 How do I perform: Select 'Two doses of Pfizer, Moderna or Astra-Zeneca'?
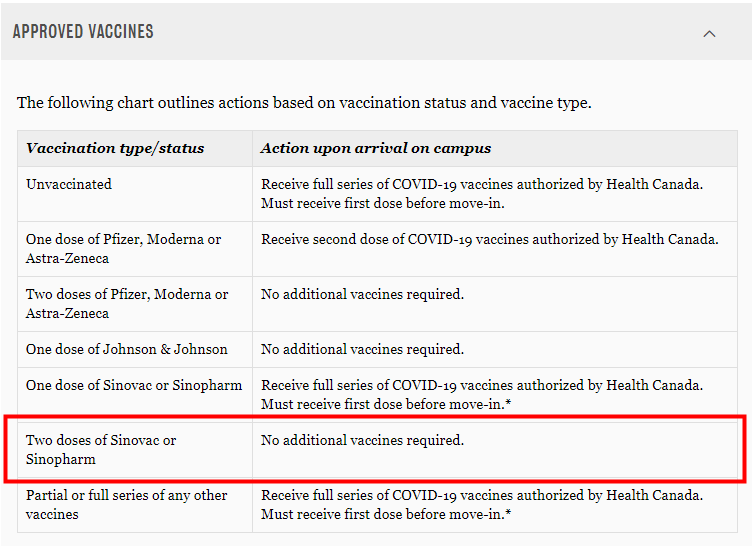135,304
